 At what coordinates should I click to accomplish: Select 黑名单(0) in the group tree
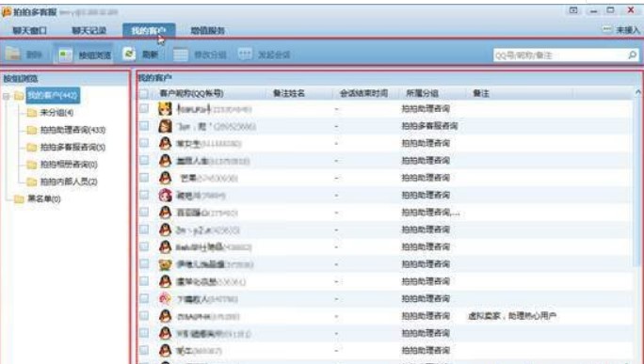tap(43, 199)
